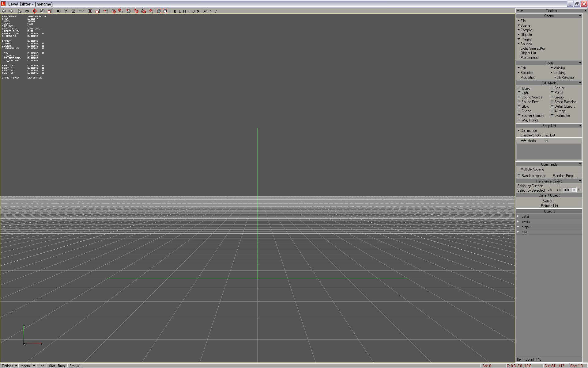588x368 pixels.
Task: Click the Redo icon in toolbar
Action: tap(11, 11)
